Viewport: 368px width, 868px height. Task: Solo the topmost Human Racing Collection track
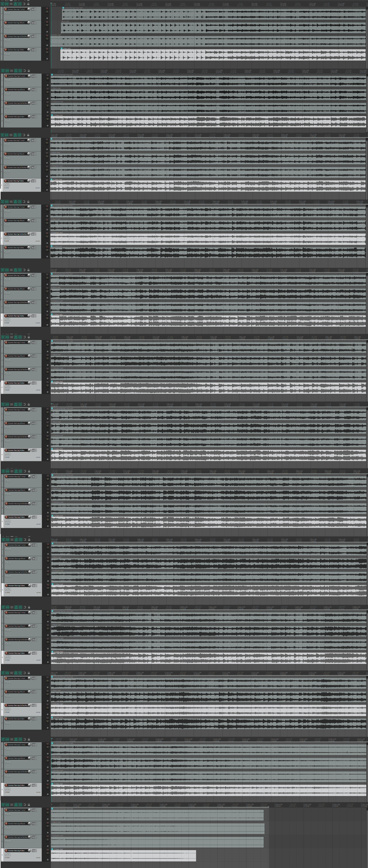tap(47, 39)
